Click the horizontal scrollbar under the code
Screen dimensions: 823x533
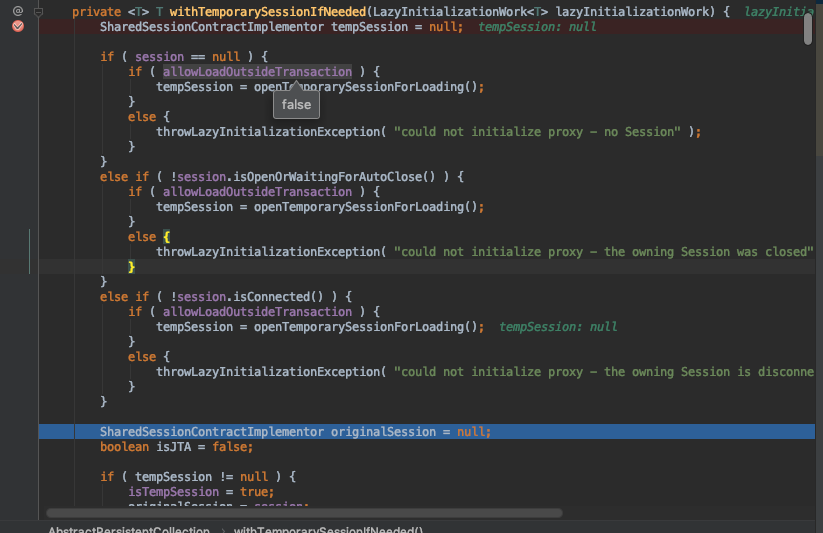(x=300, y=513)
